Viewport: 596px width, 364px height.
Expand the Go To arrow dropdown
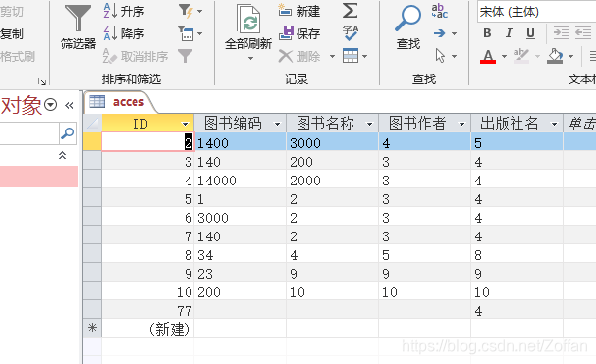(x=454, y=33)
